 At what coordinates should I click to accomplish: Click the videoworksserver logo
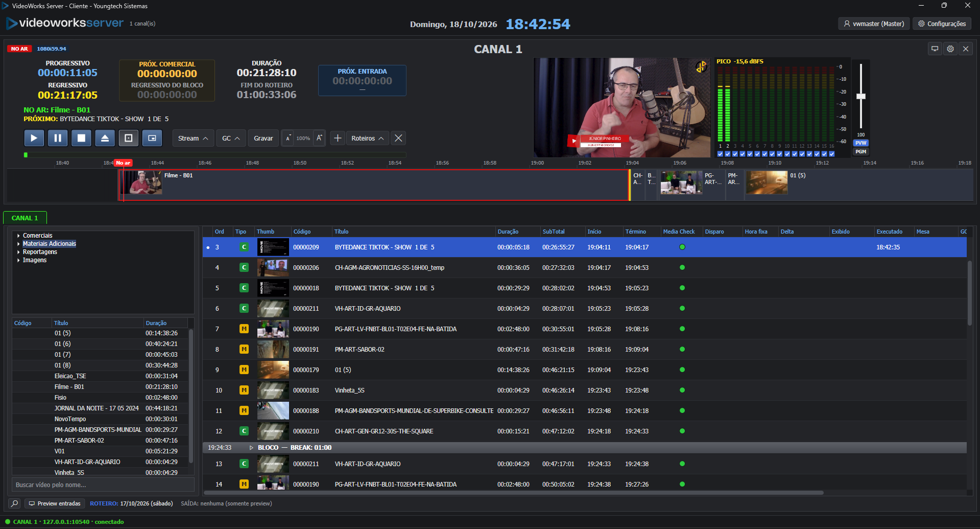coord(65,23)
